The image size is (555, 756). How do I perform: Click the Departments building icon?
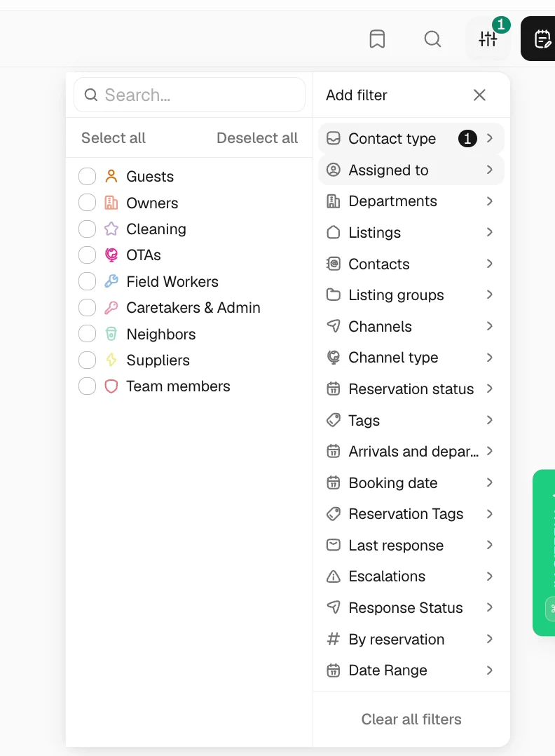[x=334, y=201]
